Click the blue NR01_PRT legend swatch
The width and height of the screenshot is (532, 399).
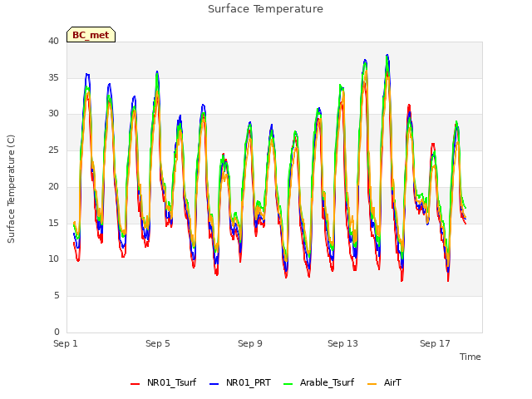(x=214, y=383)
